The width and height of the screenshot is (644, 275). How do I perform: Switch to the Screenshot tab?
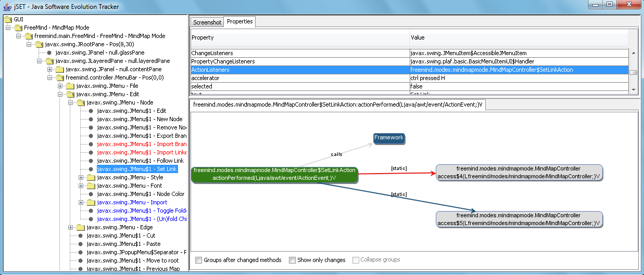click(x=207, y=22)
